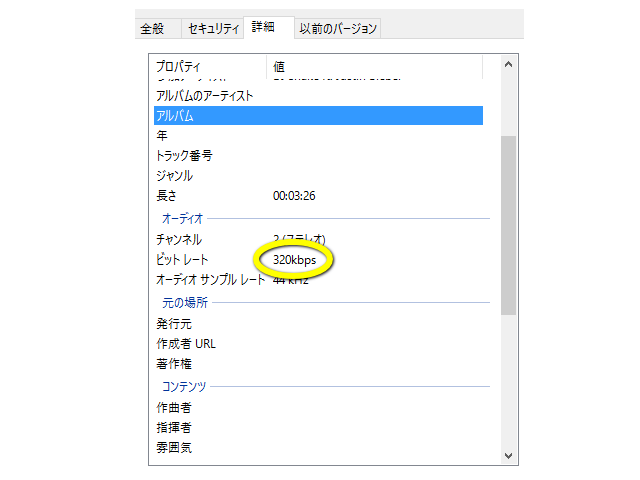This screenshot has height=480, width=640.
Task: Click the 著作権 property row
Action: pyautogui.click(x=174, y=364)
